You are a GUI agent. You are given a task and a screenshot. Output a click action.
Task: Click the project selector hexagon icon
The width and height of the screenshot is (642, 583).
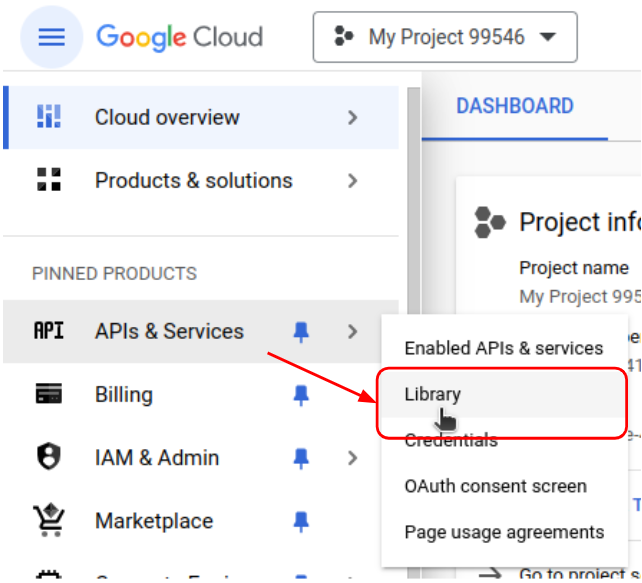coord(344,36)
